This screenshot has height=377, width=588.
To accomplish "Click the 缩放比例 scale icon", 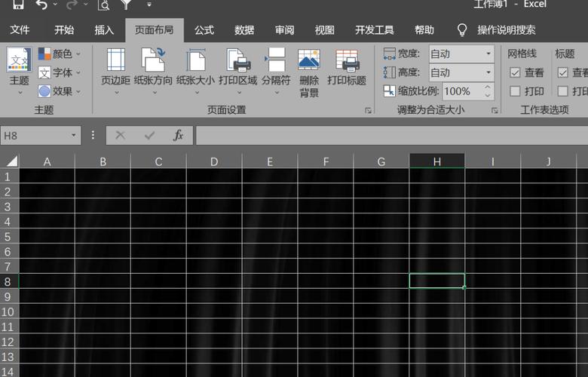I will tap(389, 91).
